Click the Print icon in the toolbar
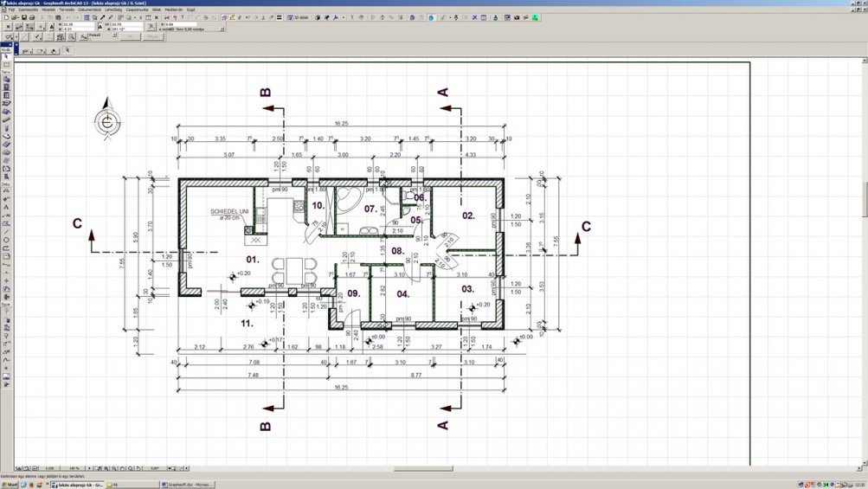The width and height of the screenshot is (868, 489). tap(32, 17)
